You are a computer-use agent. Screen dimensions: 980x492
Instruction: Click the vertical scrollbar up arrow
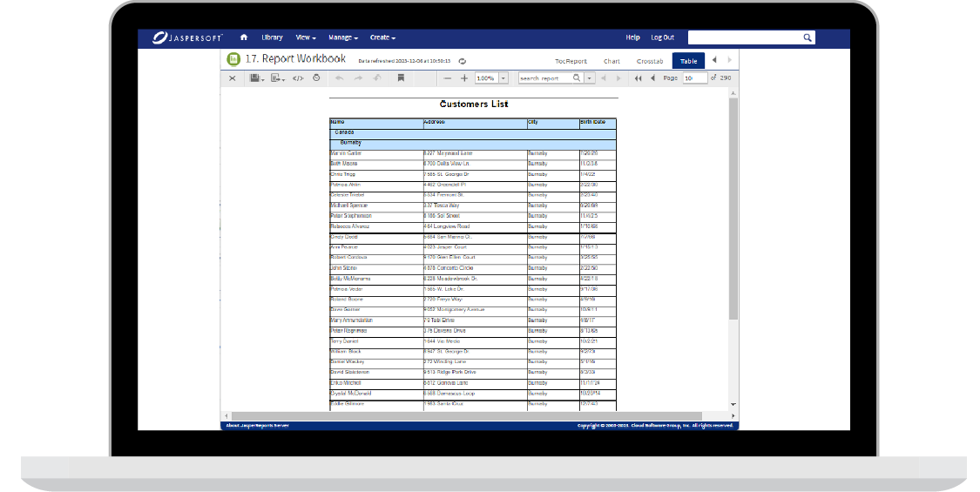pyautogui.click(x=733, y=93)
